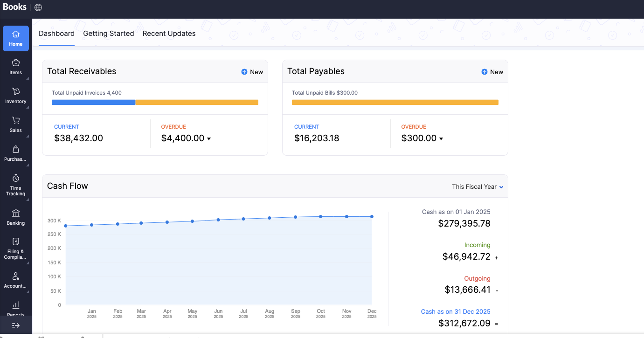The height and width of the screenshot is (338, 644).
Task: Click the blue receivables progress bar segment
Action: (x=93, y=103)
